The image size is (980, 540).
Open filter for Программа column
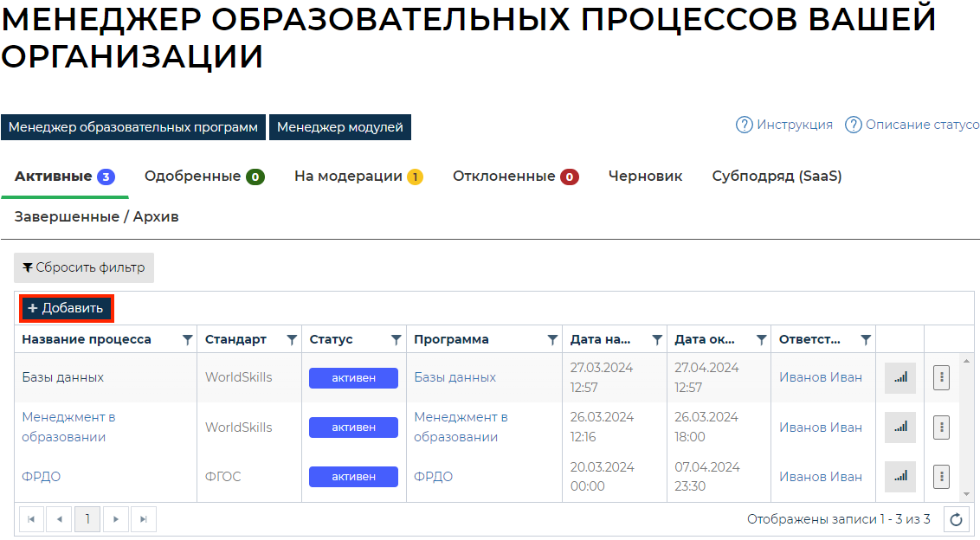(552, 340)
